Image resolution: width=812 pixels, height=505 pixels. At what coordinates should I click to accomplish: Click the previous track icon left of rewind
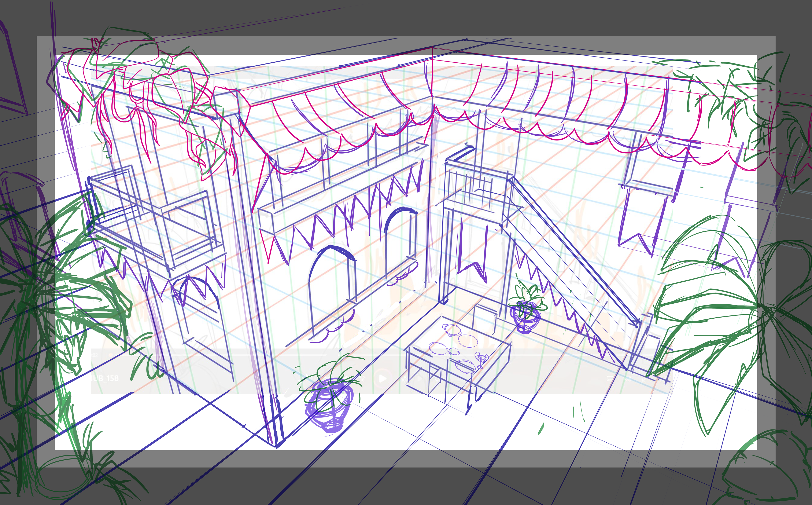(346, 378)
